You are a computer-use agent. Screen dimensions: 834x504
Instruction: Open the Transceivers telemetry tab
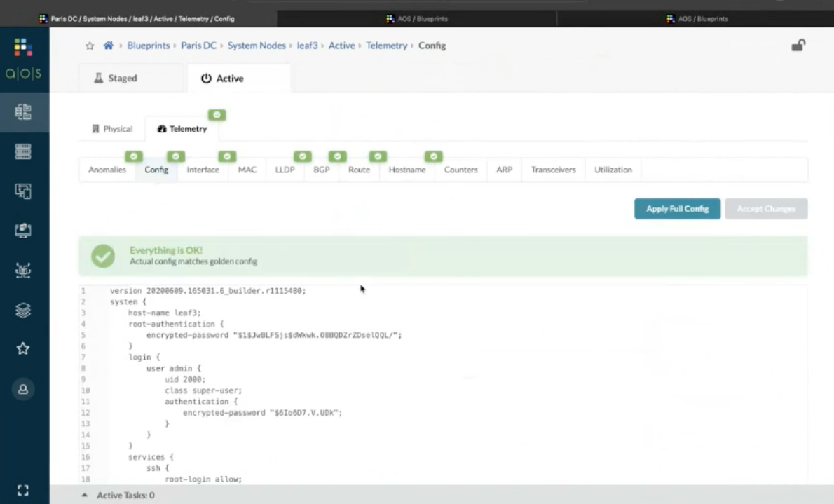click(553, 170)
